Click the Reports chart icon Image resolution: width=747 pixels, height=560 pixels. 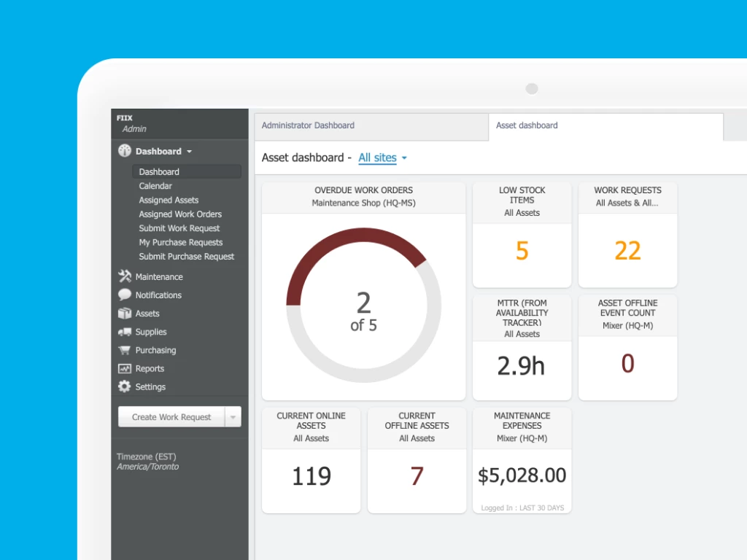click(x=124, y=368)
